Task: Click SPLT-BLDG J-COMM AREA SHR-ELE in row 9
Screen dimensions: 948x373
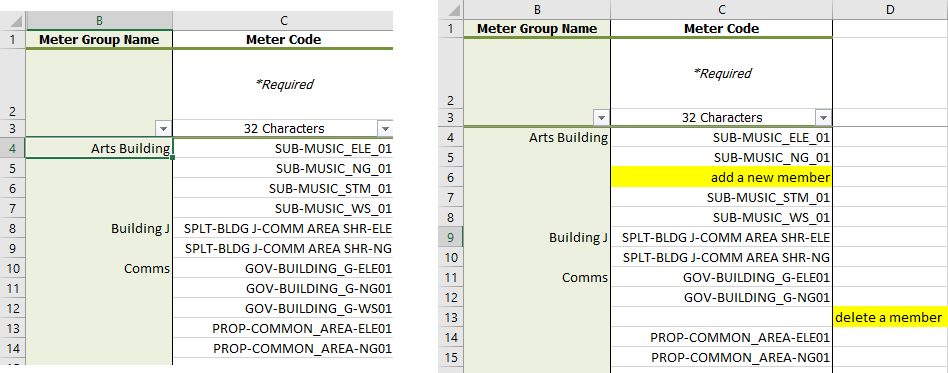Action: tap(721, 238)
